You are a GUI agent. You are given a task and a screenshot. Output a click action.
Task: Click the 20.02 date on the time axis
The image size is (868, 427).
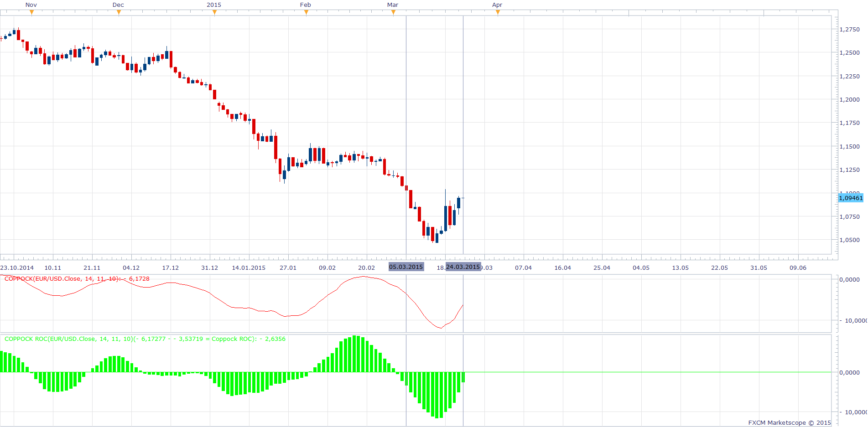367,268
